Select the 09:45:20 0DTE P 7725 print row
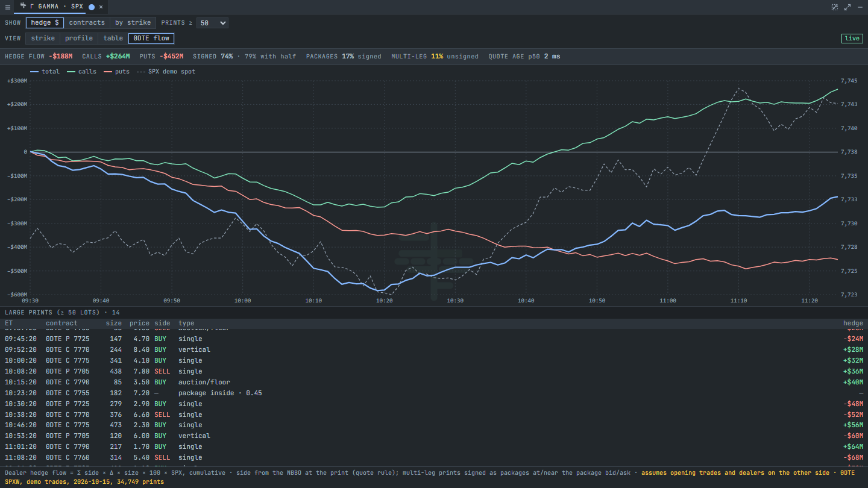 point(434,339)
